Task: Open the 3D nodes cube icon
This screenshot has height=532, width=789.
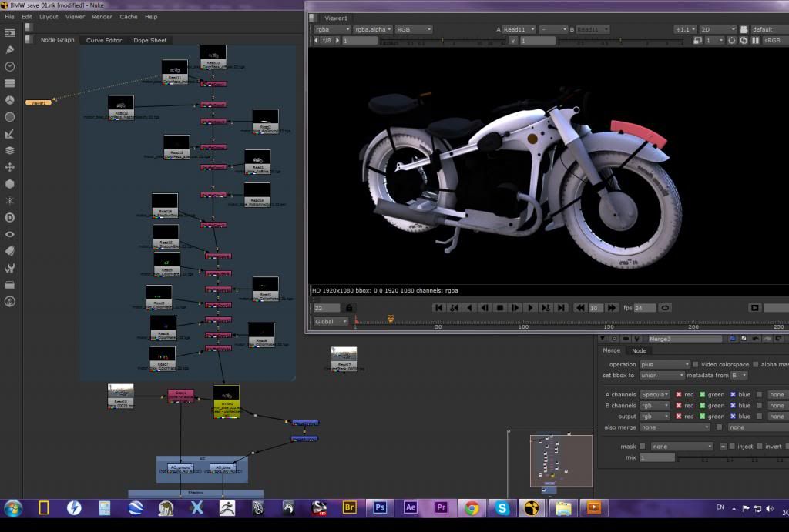Action: (x=9, y=184)
